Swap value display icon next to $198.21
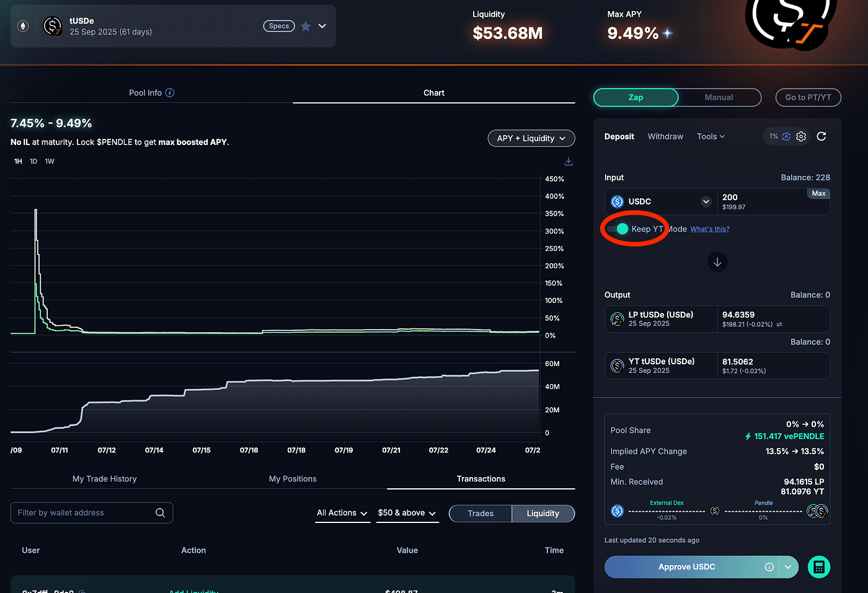 point(779,324)
